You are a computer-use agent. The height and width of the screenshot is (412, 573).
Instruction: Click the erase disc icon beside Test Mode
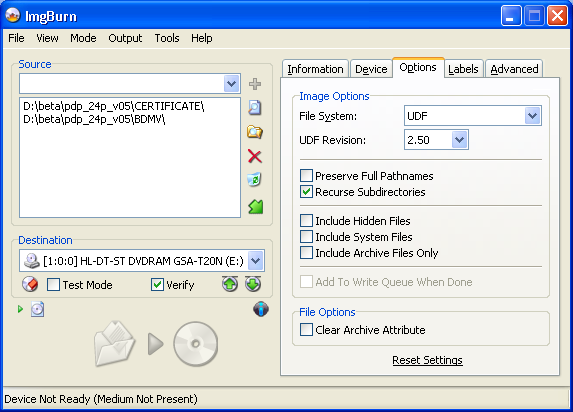click(x=30, y=284)
